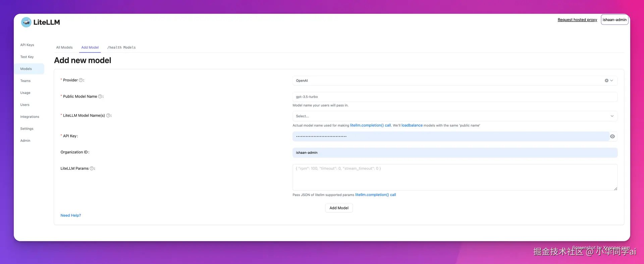Open Integrations in the sidebar

[x=30, y=117]
